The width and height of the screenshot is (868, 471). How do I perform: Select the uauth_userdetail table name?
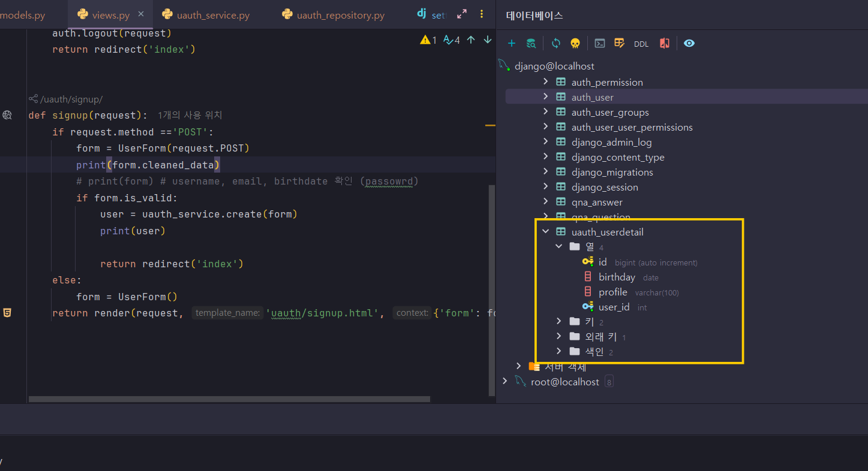tap(607, 232)
